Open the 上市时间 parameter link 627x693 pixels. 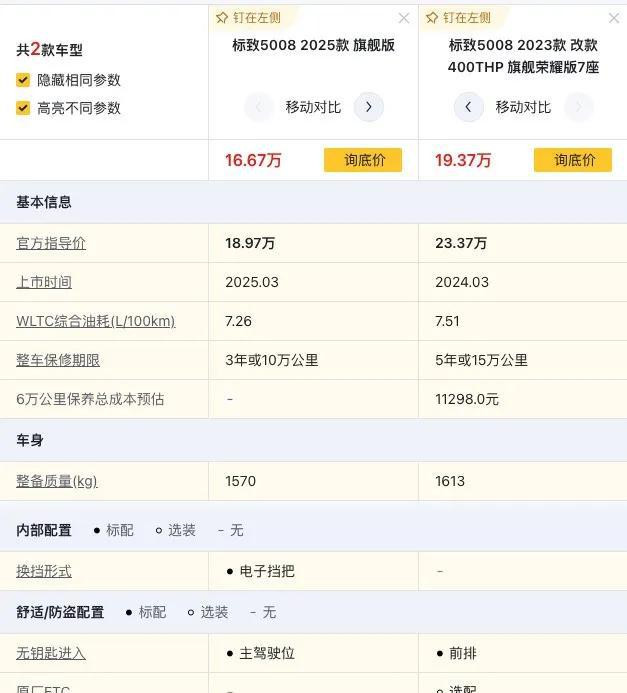click(x=44, y=282)
